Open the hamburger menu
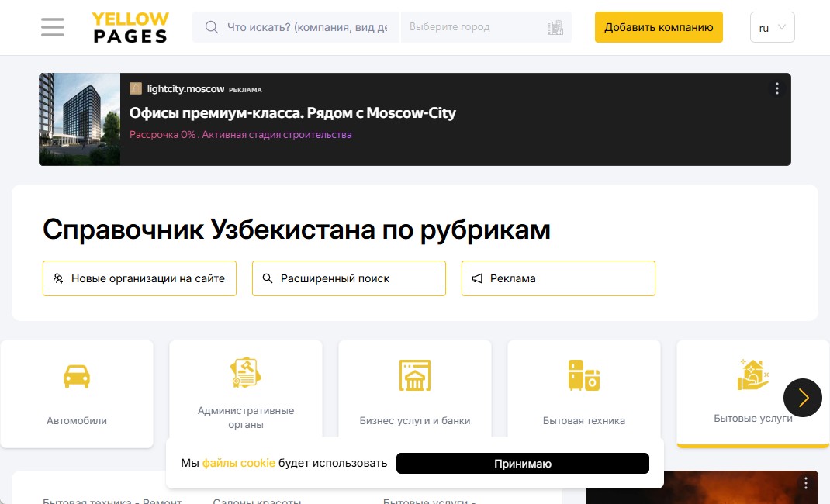Image resolution: width=830 pixels, height=504 pixels. (x=53, y=27)
